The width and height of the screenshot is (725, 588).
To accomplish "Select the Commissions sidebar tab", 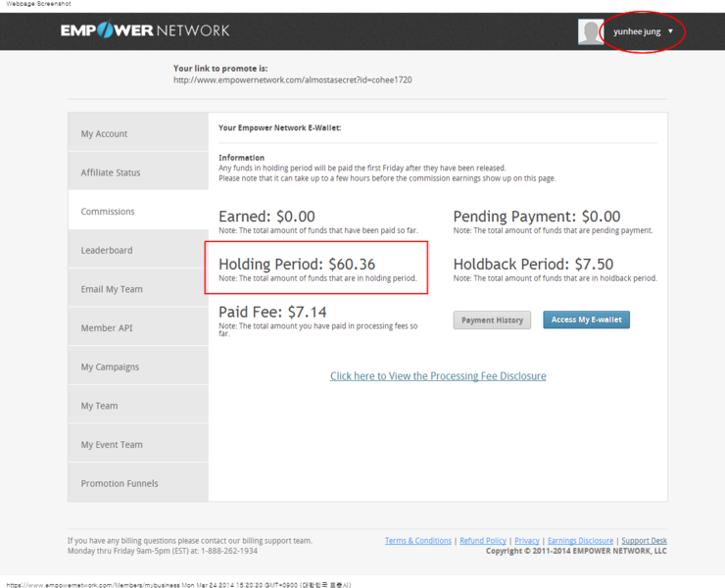I will click(138, 212).
